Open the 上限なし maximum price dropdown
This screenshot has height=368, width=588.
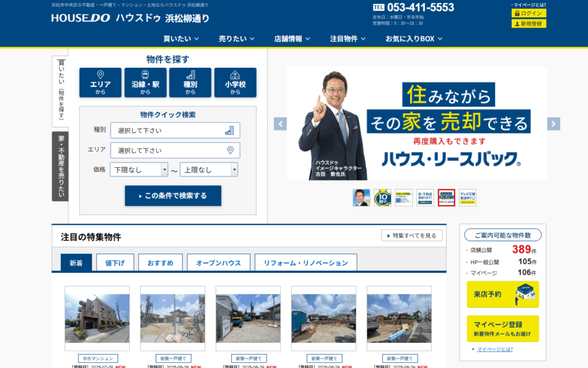(x=209, y=170)
